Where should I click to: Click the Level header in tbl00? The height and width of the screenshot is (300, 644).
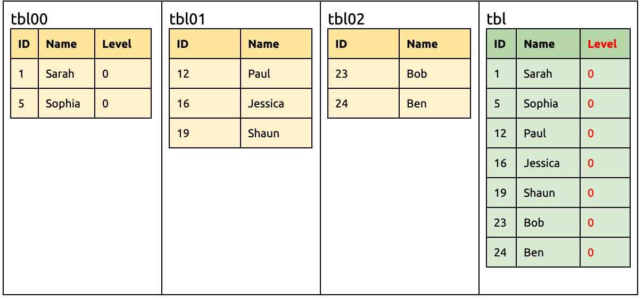pyautogui.click(x=117, y=44)
